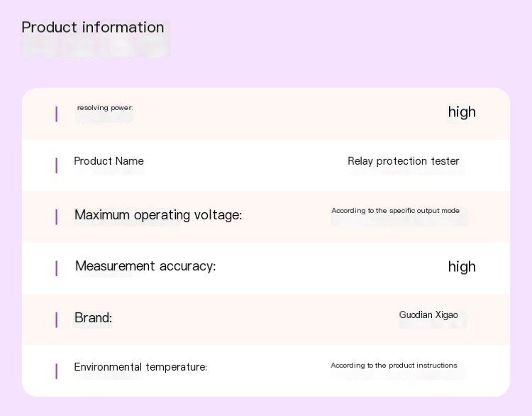Viewport: 532px width, 416px height.
Task: Click the purple bar beside Product Name
Action: (56, 165)
